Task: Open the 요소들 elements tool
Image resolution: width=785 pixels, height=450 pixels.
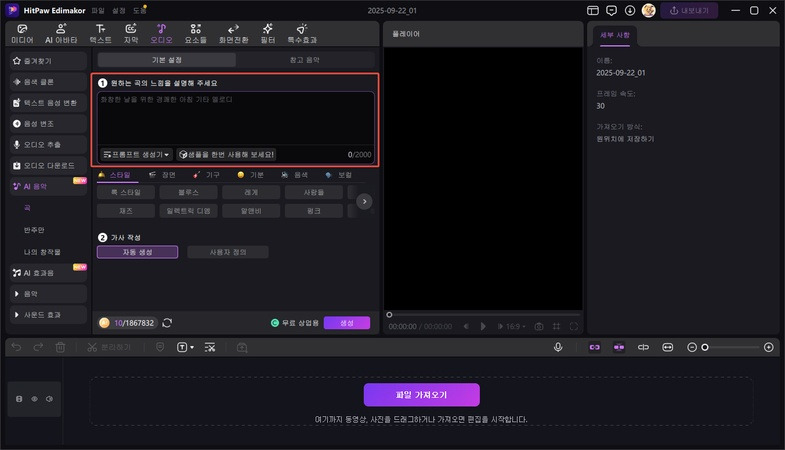Action: tap(195, 34)
